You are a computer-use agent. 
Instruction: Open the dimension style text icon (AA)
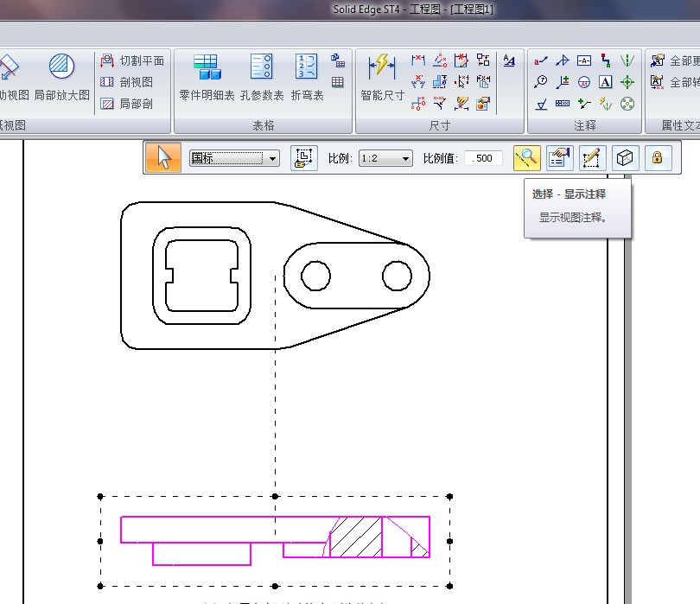click(x=509, y=60)
